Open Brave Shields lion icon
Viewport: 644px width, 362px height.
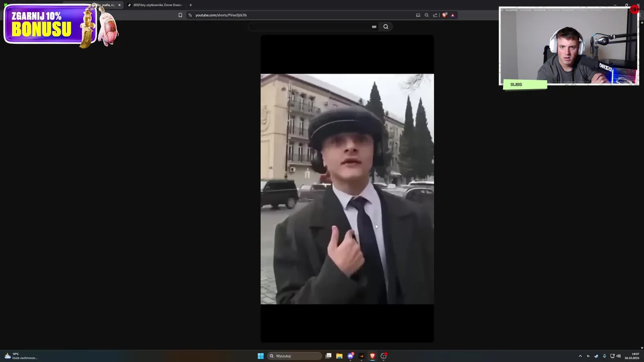pos(444,15)
